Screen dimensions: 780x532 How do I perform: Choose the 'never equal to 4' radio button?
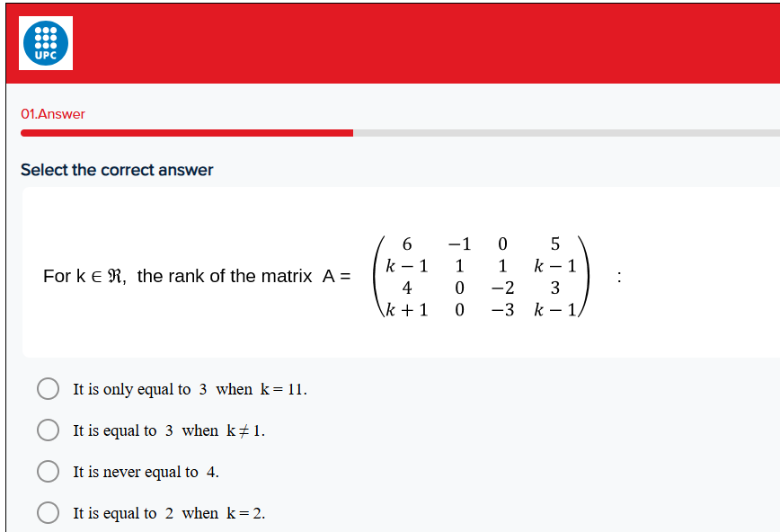[48, 472]
